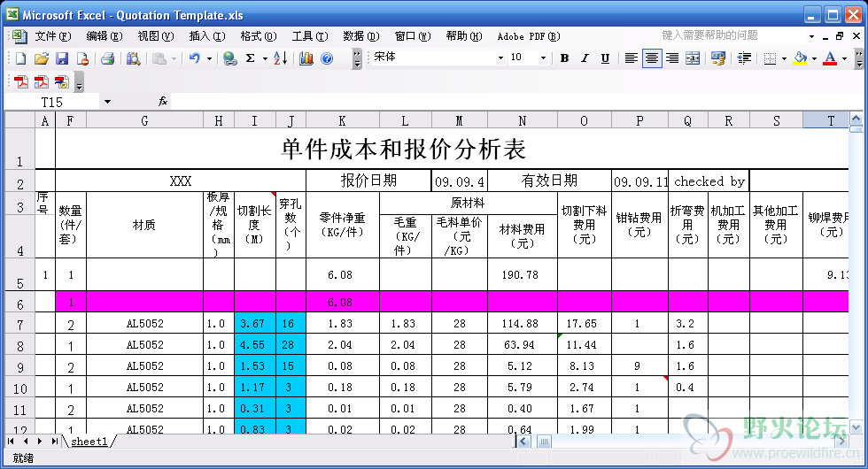Open the Adobe PDF(B) menu
Image resolution: width=868 pixels, height=469 pixels.
coord(529,36)
